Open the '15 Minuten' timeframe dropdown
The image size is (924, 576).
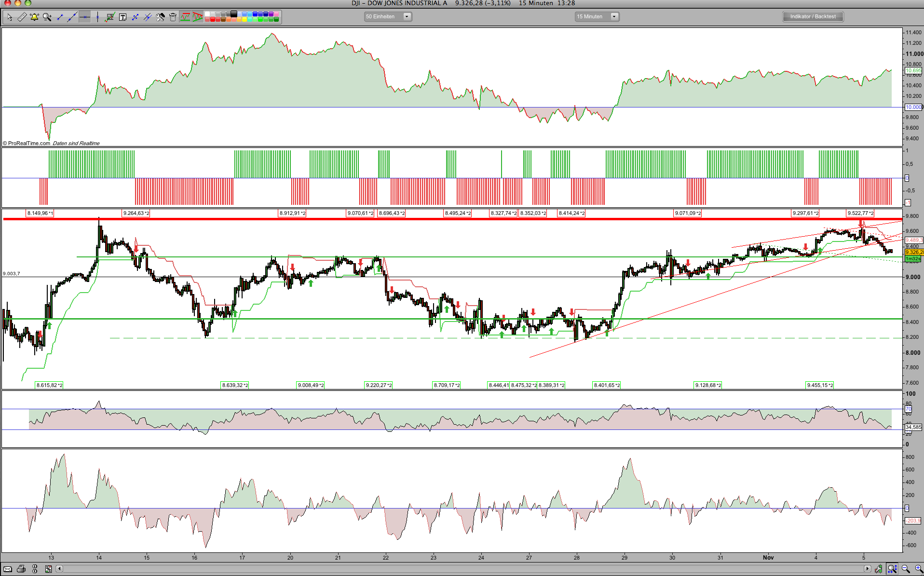pyautogui.click(x=597, y=16)
